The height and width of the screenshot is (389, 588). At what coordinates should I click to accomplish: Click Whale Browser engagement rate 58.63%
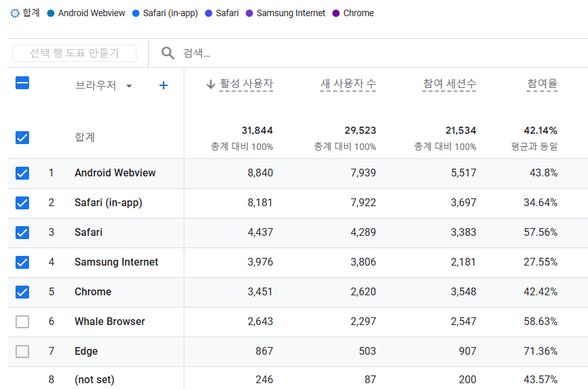coord(541,321)
